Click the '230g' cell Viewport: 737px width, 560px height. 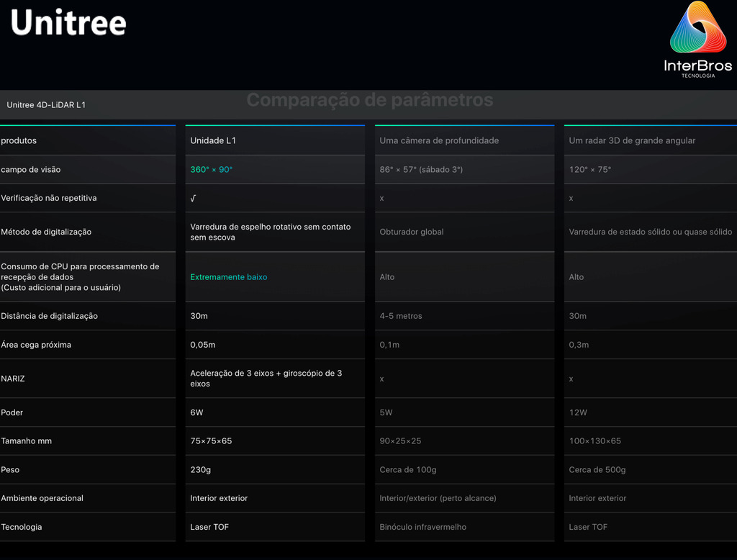click(200, 470)
